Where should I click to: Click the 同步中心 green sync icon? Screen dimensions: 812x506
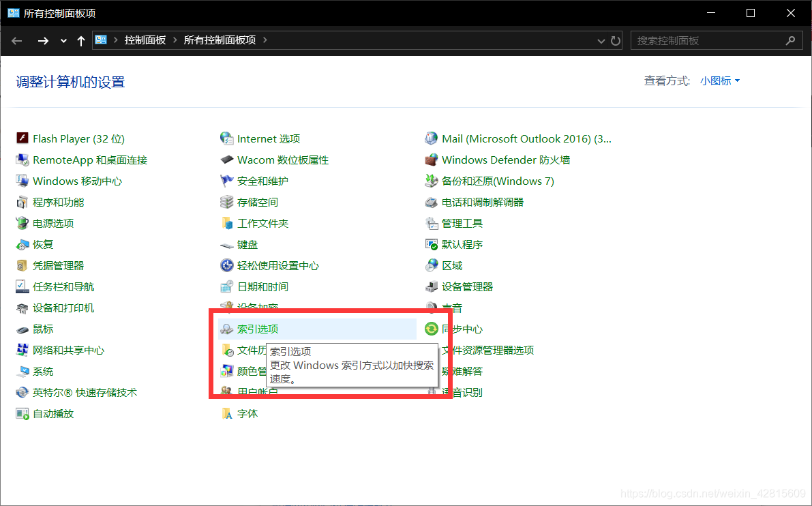[x=431, y=329]
